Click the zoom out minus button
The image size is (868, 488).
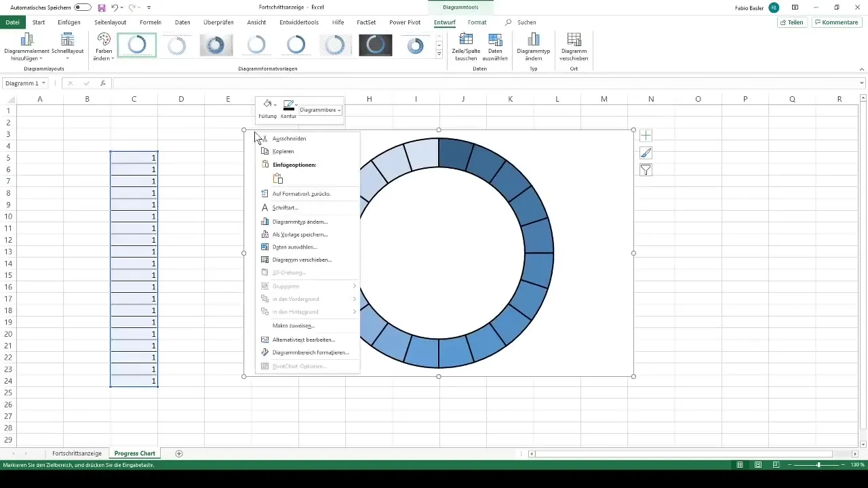coord(790,465)
